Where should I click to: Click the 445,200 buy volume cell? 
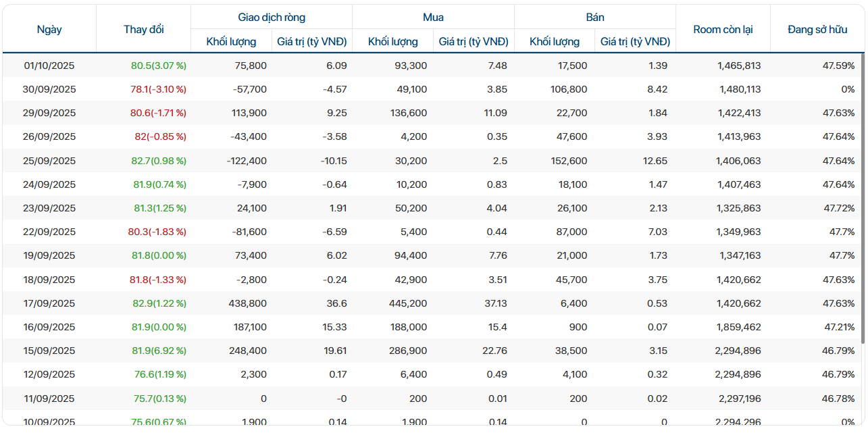click(x=407, y=303)
